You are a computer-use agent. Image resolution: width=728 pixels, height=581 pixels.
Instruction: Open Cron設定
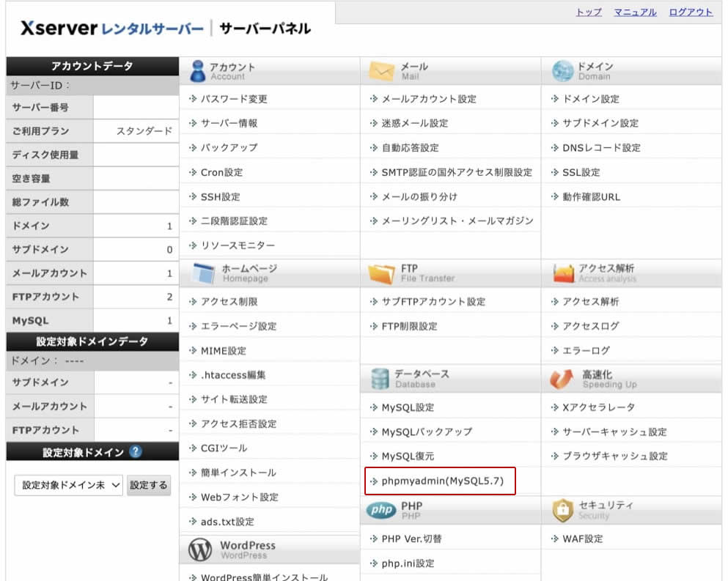pos(221,172)
